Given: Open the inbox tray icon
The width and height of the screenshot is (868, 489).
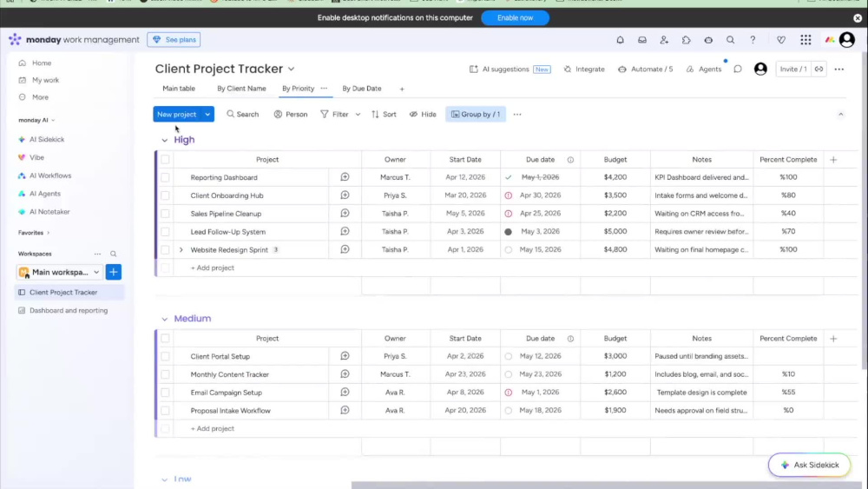Looking at the screenshot, I should [x=642, y=40].
